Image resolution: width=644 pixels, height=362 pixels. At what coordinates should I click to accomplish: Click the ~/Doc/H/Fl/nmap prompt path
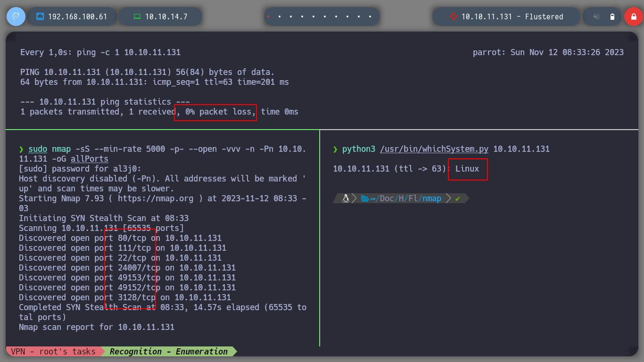[x=406, y=198]
